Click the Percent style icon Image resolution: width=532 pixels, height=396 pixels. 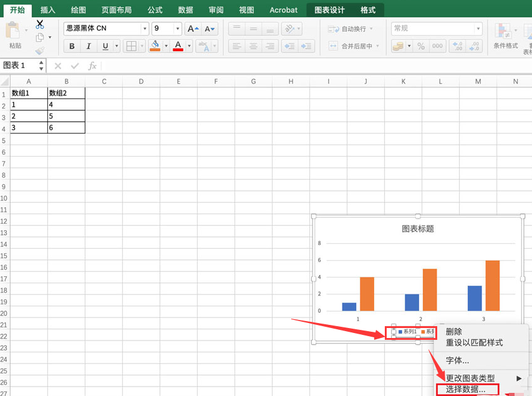pyautogui.click(x=420, y=45)
